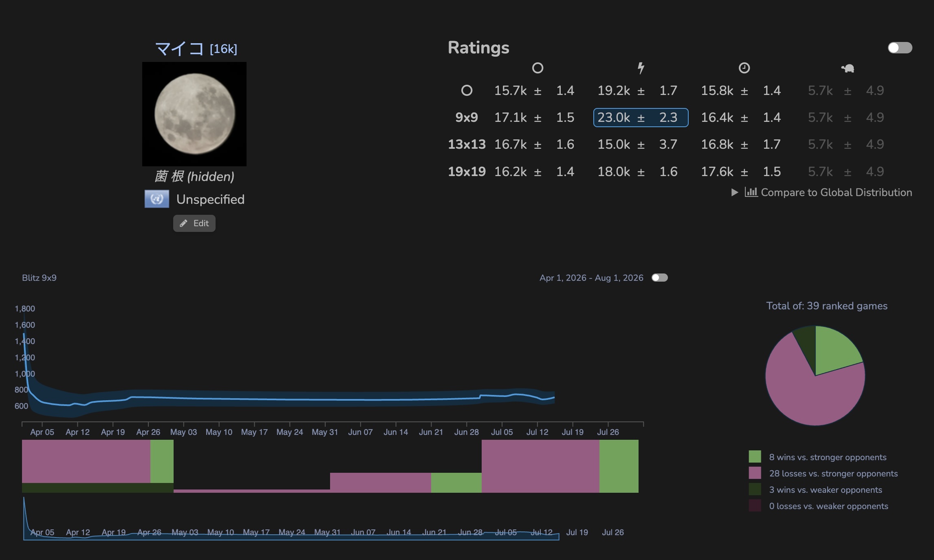Click the overall board size circle icon

[467, 90]
